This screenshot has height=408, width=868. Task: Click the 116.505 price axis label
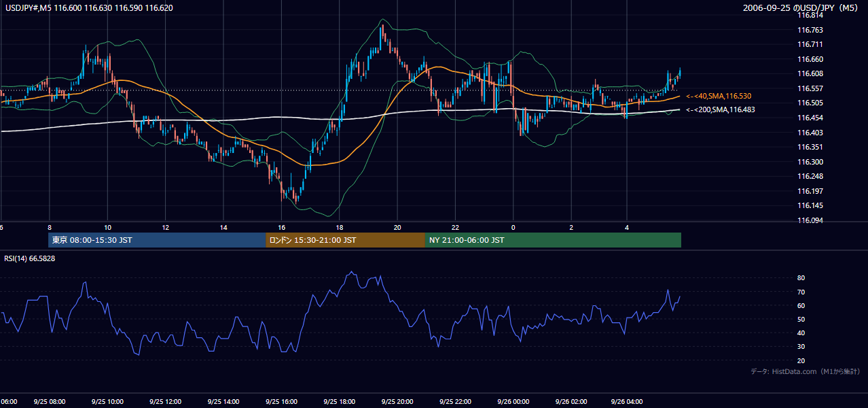coord(810,103)
